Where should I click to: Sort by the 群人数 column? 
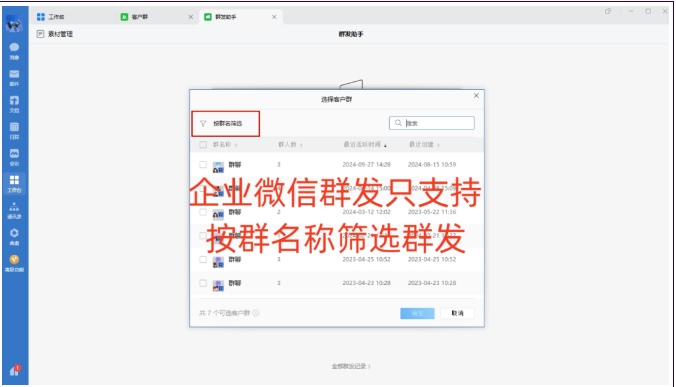pos(290,145)
